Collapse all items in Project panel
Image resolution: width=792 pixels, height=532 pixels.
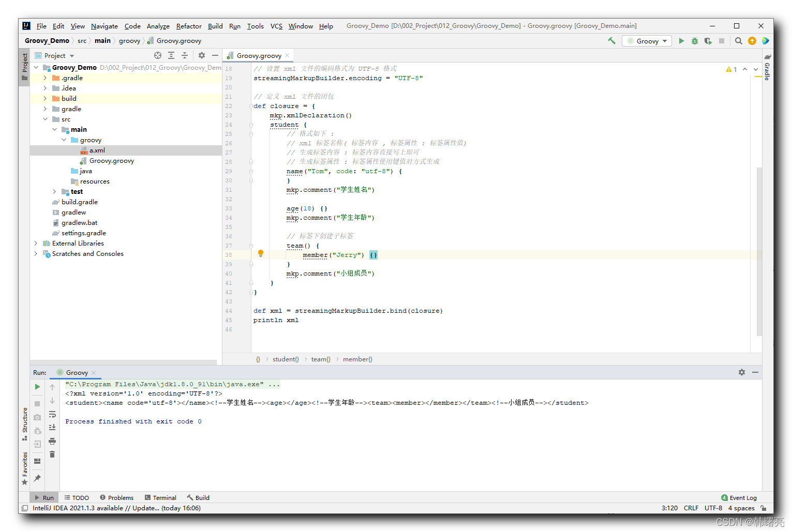coord(185,55)
